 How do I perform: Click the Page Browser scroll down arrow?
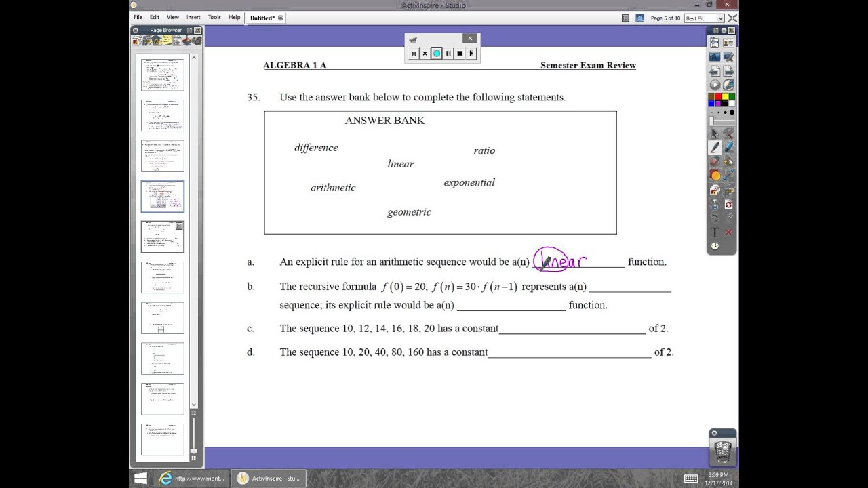point(194,405)
